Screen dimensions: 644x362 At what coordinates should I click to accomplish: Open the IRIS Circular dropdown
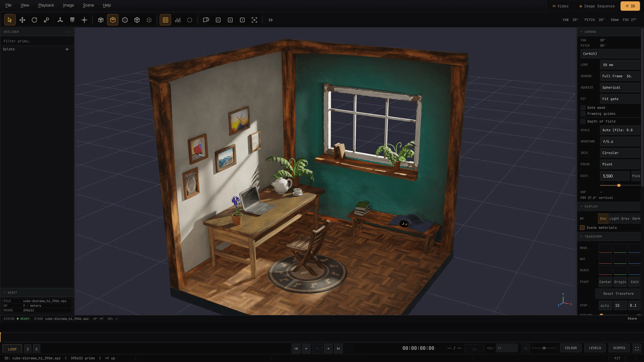(x=620, y=153)
